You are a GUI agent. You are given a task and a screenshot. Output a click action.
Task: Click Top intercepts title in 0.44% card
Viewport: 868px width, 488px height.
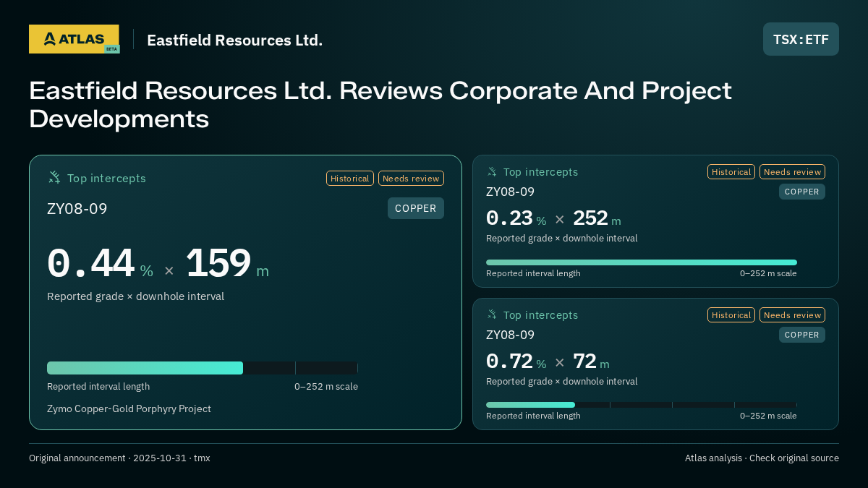pyautogui.click(x=106, y=178)
